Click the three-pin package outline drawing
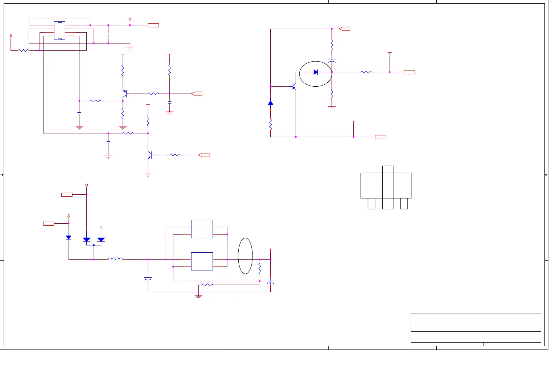This screenshot has width=555, height=392. pos(386,187)
